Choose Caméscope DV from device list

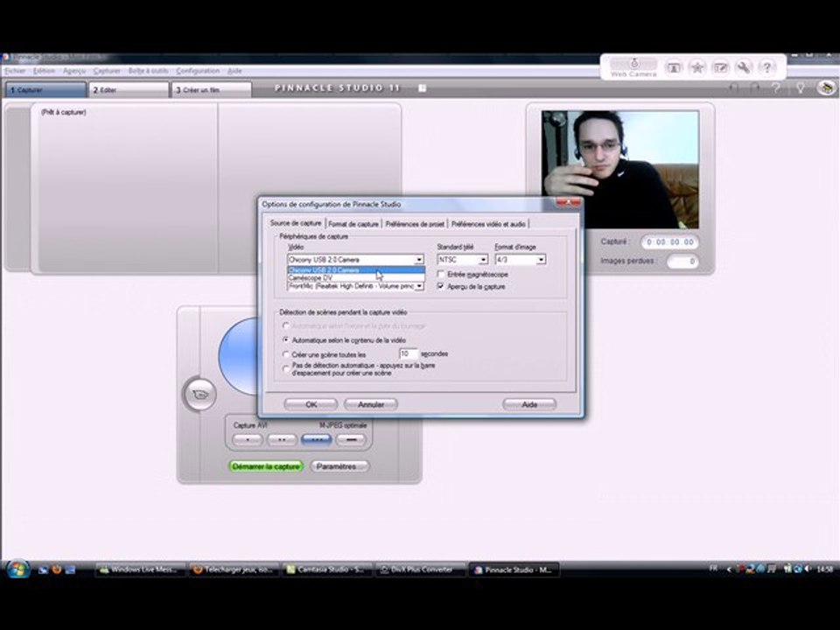coord(356,278)
